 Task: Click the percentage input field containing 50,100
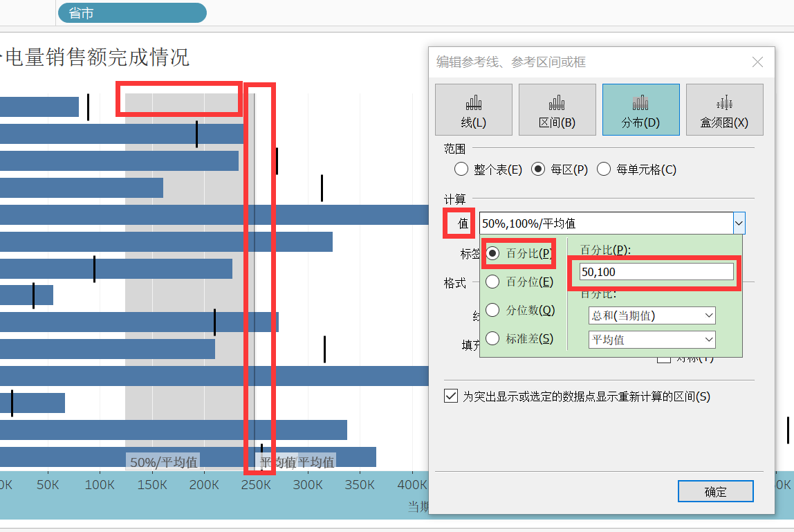[x=656, y=272]
